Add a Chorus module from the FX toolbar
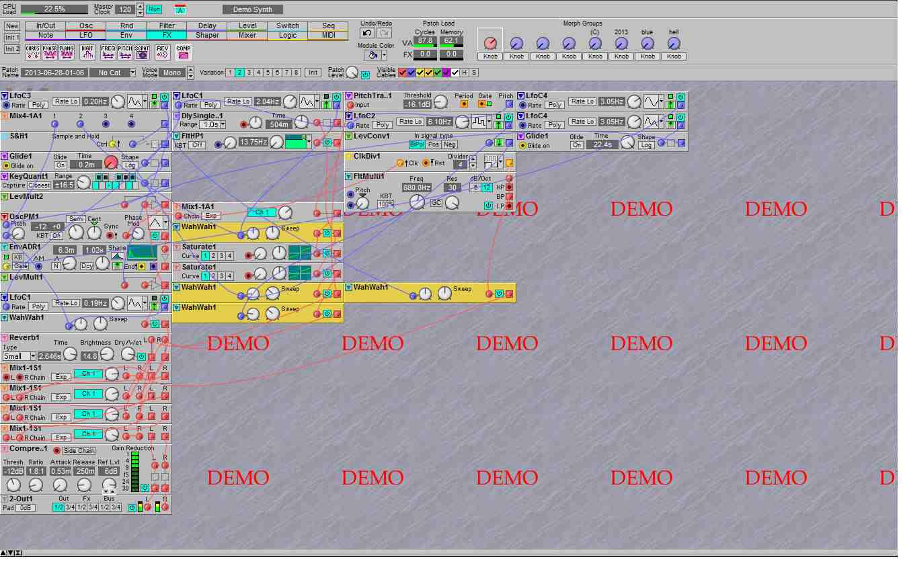The image size is (903, 588). [32, 51]
